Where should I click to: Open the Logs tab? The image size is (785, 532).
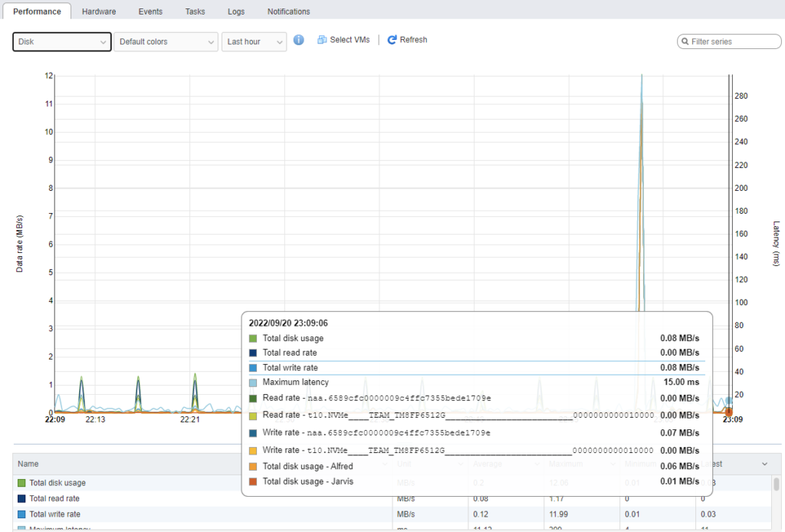click(x=235, y=11)
